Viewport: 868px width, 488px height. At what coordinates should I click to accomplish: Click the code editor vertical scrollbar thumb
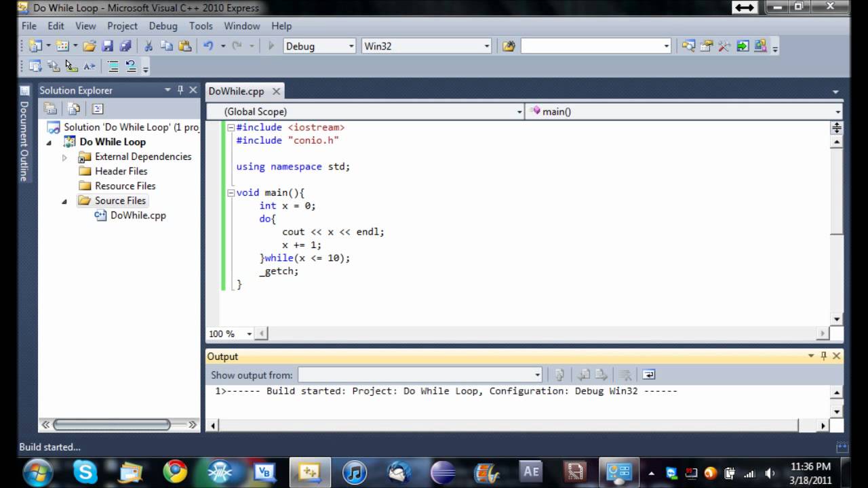pos(837,191)
